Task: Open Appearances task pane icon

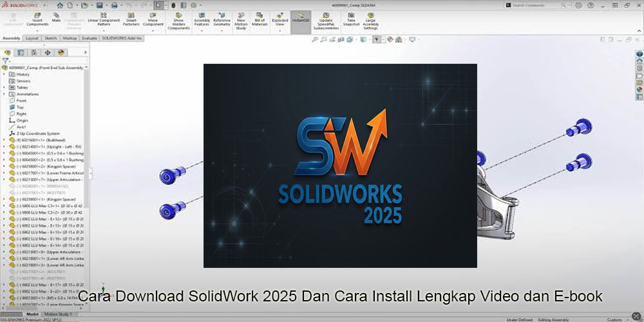Action: [639, 90]
